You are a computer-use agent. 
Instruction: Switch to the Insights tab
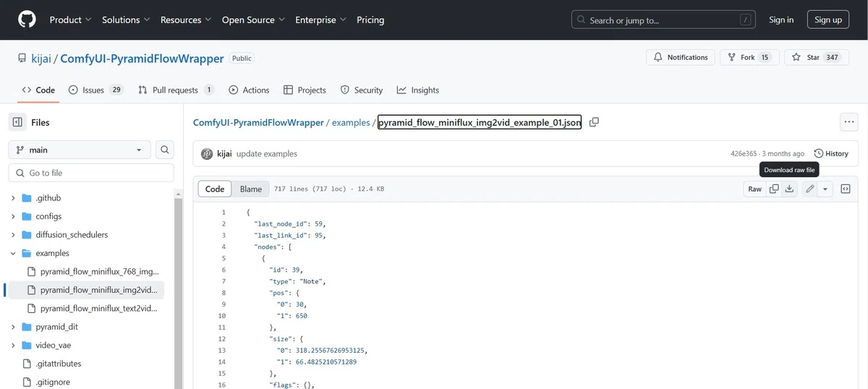pyautogui.click(x=418, y=90)
